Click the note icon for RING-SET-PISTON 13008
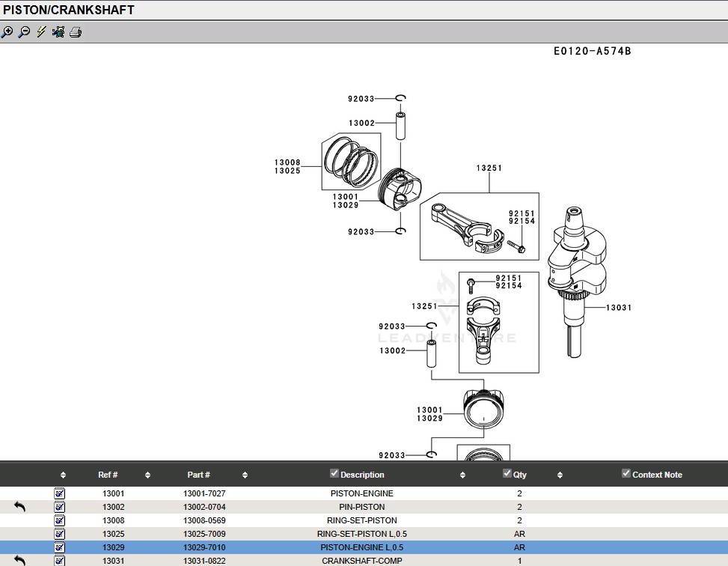The height and width of the screenshot is (566, 728). 60,520
